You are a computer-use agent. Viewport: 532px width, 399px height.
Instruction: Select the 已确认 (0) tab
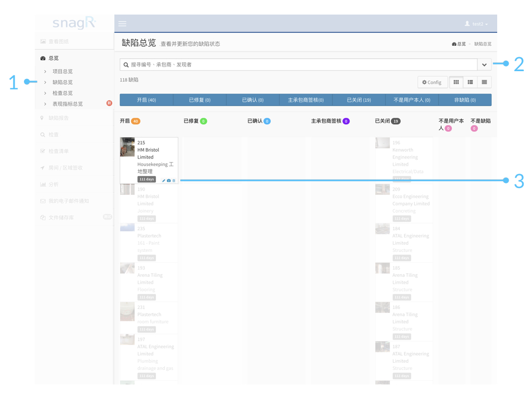[252, 100]
